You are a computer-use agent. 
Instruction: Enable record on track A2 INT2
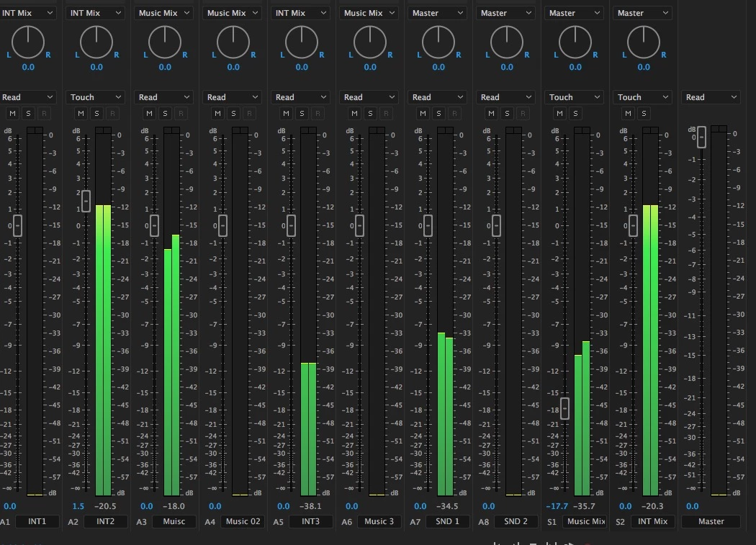(x=113, y=113)
